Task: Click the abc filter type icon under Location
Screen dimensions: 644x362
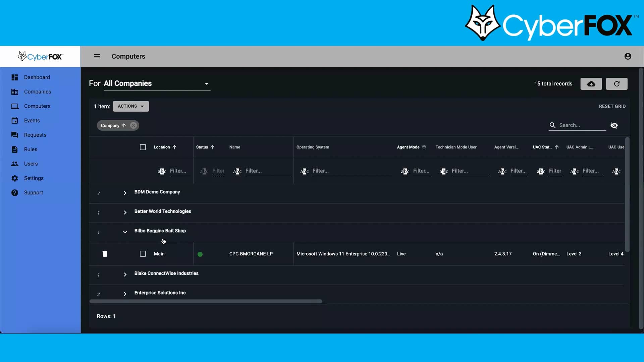Action: tap(161, 171)
